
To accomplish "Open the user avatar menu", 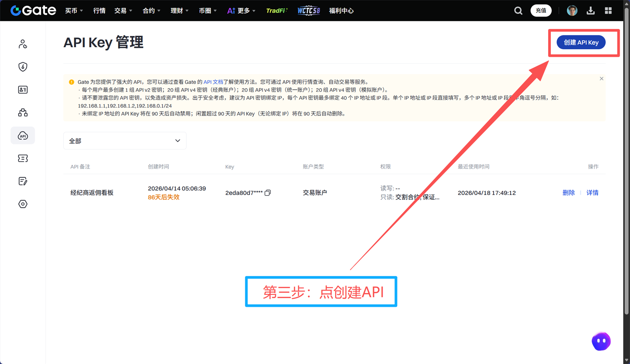I will coord(572,11).
